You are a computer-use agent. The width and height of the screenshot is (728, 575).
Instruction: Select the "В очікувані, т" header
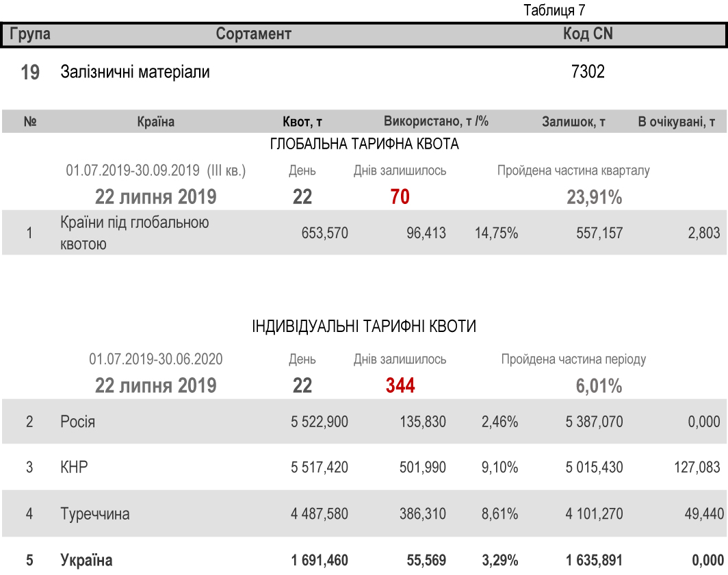coord(677,122)
